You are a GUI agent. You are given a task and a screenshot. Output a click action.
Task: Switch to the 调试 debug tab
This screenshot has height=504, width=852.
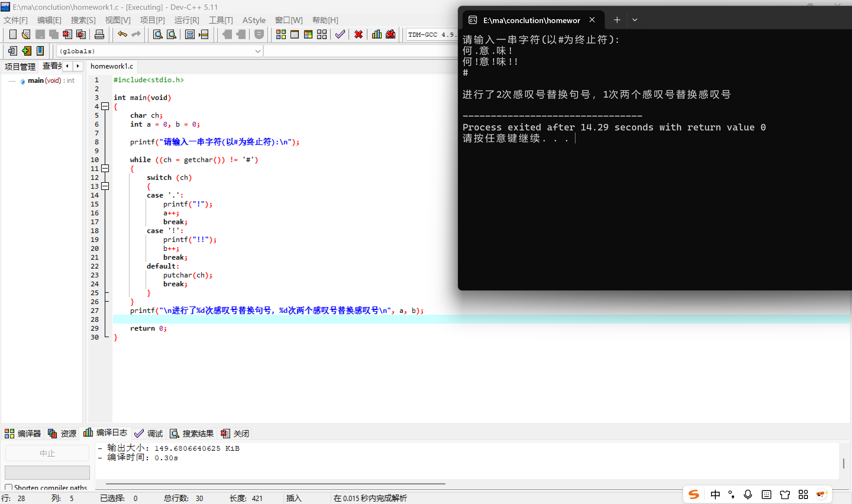coord(149,433)
